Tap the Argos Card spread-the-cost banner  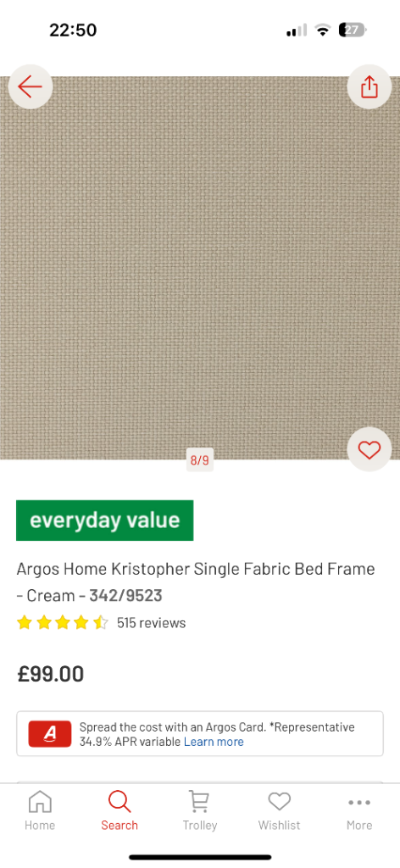[x=200, y=733]
